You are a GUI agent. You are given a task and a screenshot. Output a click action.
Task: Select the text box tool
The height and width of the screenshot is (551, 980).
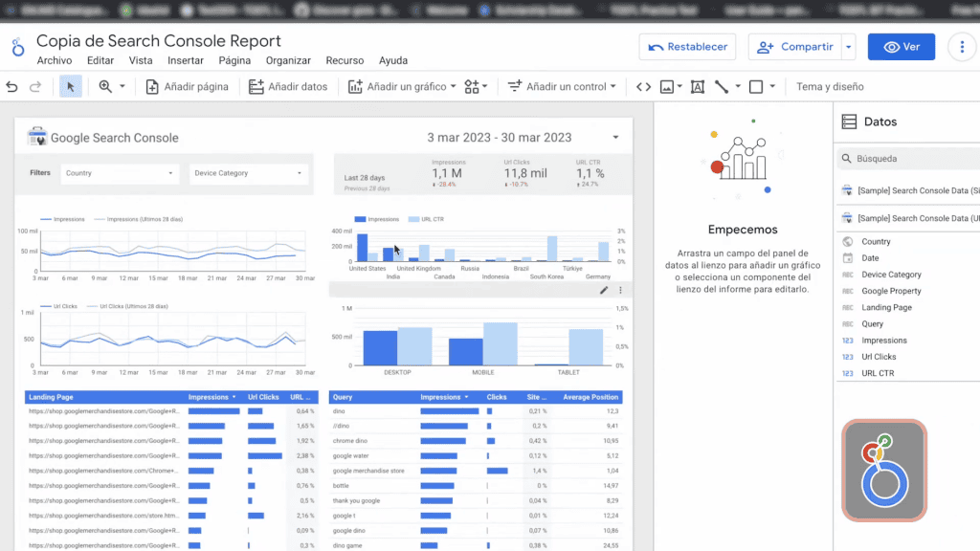pos(697,87)
